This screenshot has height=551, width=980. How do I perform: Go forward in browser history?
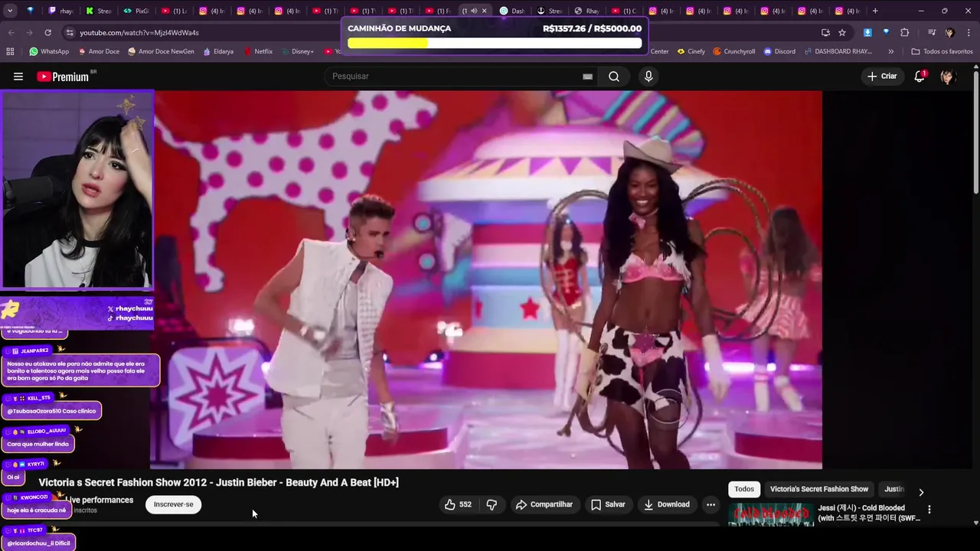coord(29,32)
